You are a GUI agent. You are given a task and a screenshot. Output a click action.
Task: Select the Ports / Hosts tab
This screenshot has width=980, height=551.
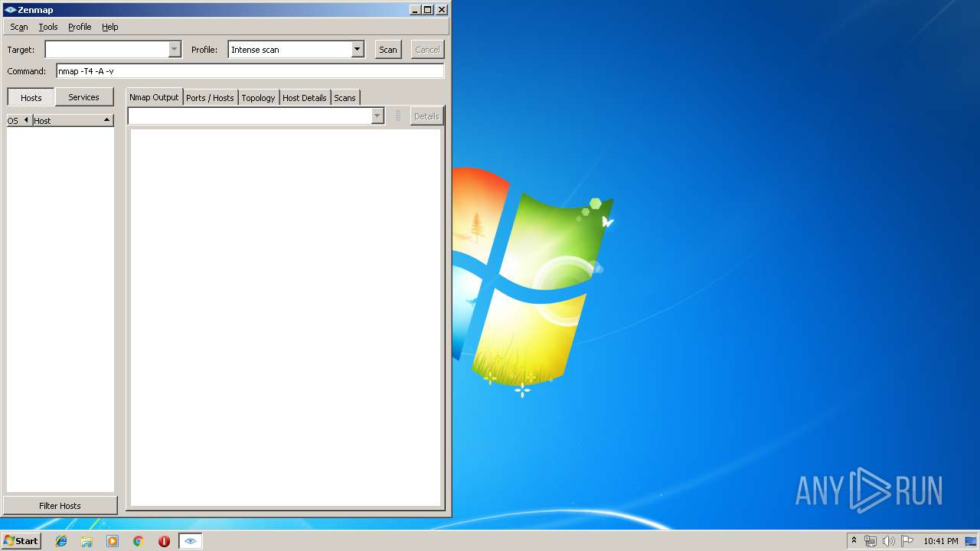(x=210, y=98)
